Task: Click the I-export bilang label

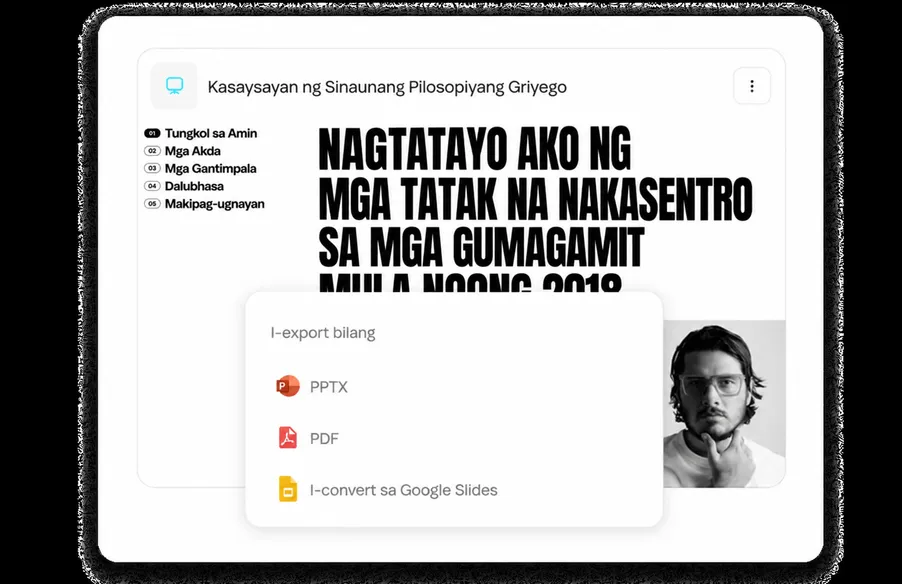Action: click(x=323, y=333)
